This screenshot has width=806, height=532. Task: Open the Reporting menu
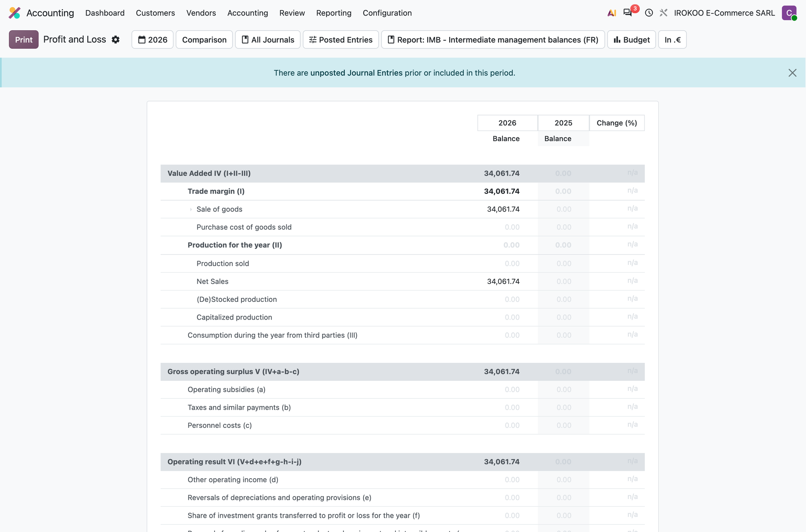pos(334,13)
